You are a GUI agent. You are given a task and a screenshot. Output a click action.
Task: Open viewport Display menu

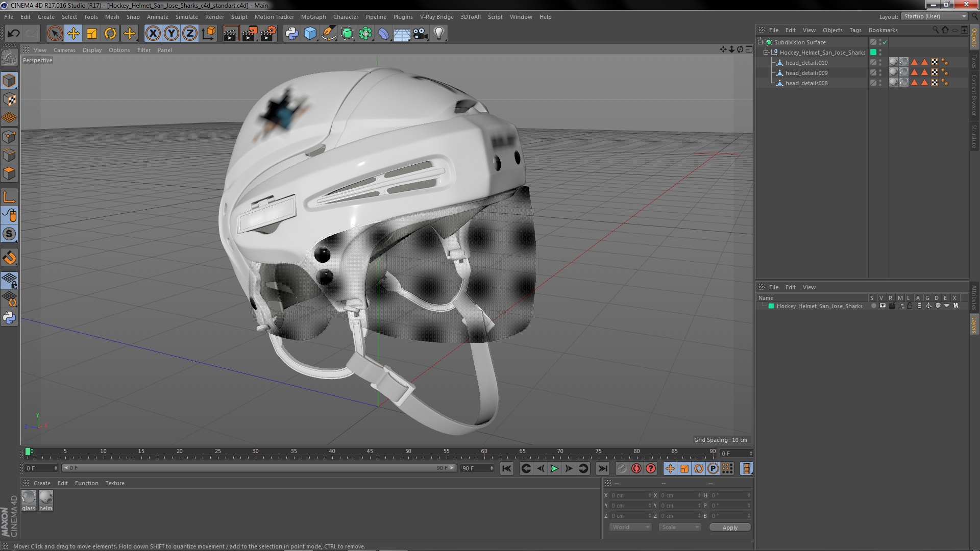92,50
